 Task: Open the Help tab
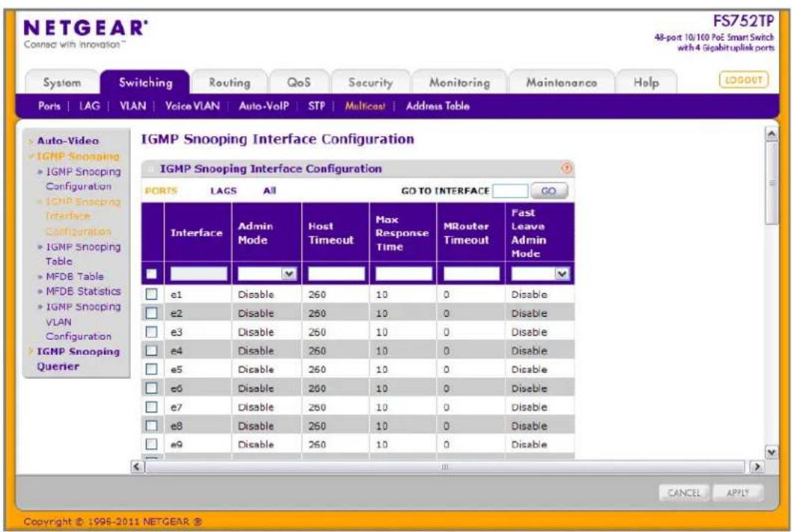(646, 82)
